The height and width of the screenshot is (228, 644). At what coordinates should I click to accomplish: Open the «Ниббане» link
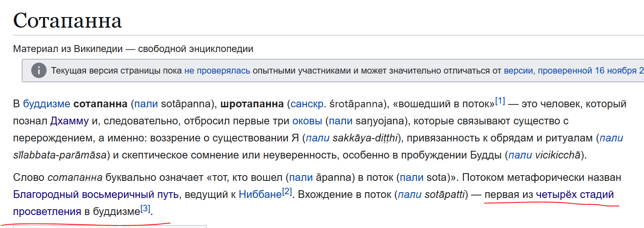click(x=260, y=195)
